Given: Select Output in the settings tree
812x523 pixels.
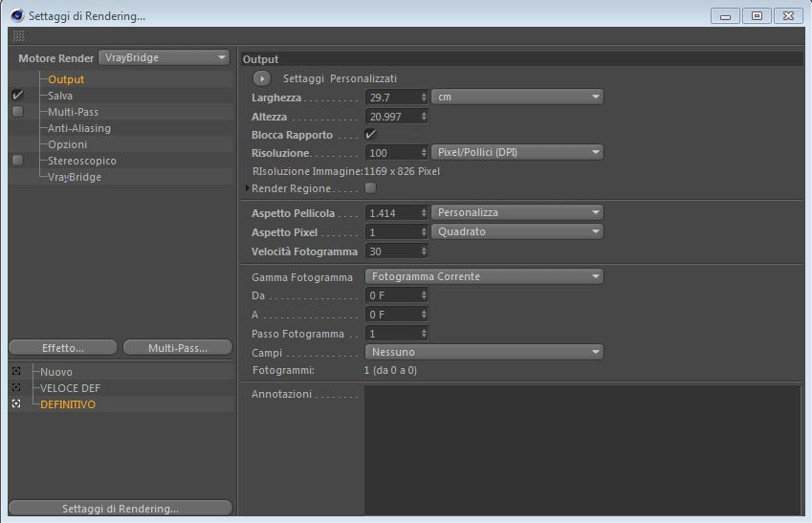Looking at the screenshot, I should tap(66, 79).
